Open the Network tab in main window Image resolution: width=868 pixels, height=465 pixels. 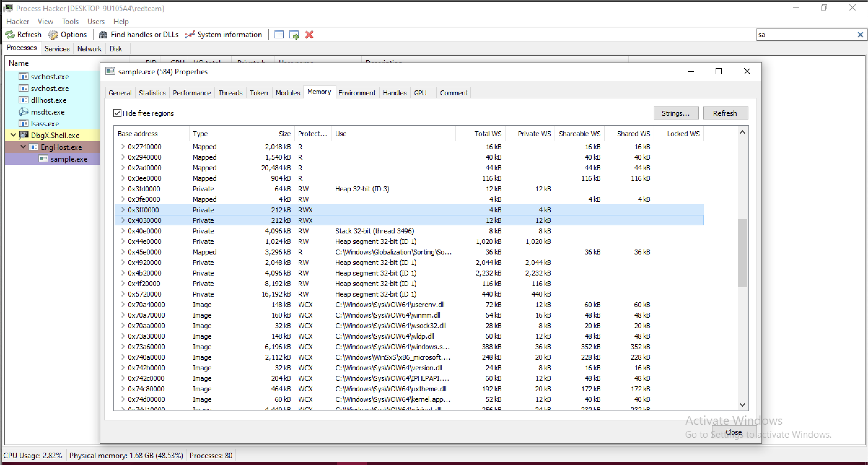pos(89,49)
